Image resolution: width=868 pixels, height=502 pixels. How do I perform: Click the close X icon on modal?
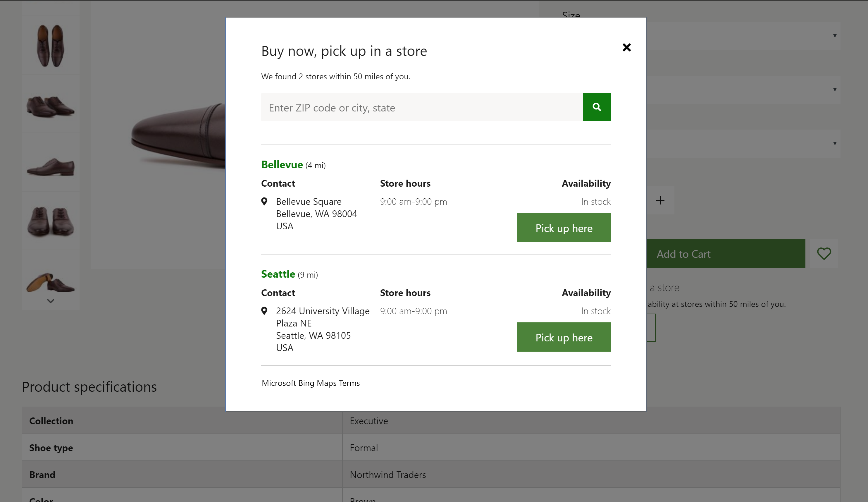coord(627,47)
